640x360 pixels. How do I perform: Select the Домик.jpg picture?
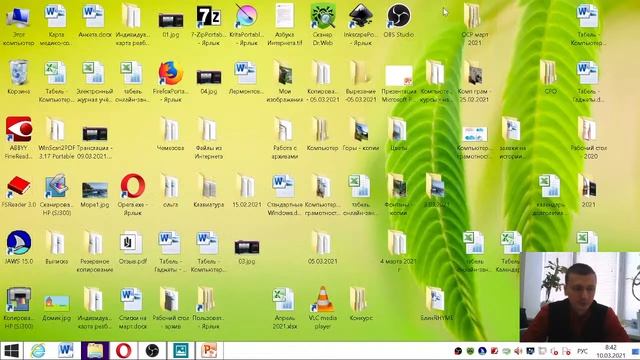(56, 303)
